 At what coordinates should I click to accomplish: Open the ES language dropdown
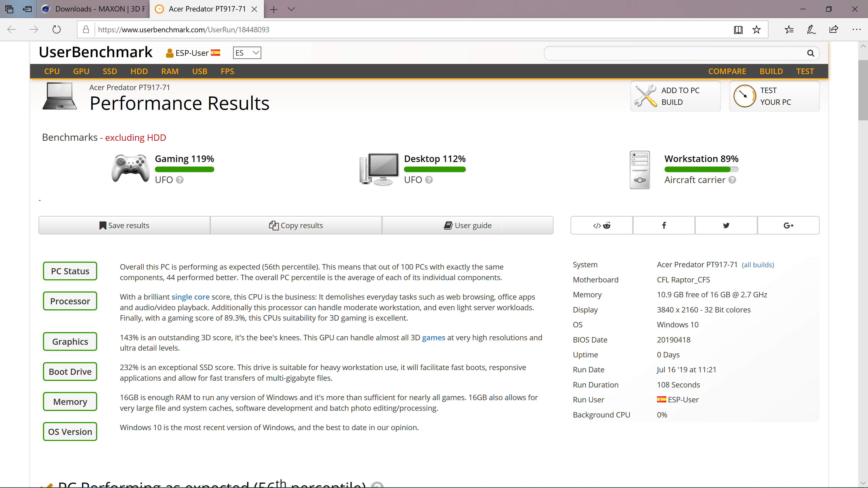(x=247, y=53)
